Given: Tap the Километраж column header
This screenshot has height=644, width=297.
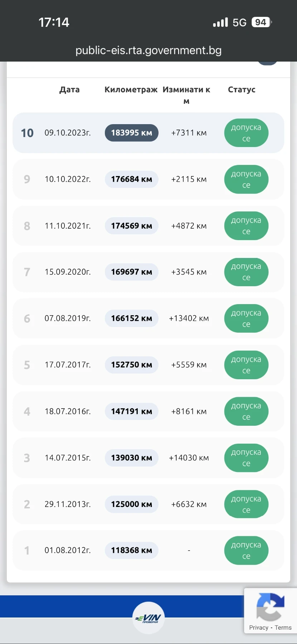Looking at the screenshot, I should pos(131,89).
